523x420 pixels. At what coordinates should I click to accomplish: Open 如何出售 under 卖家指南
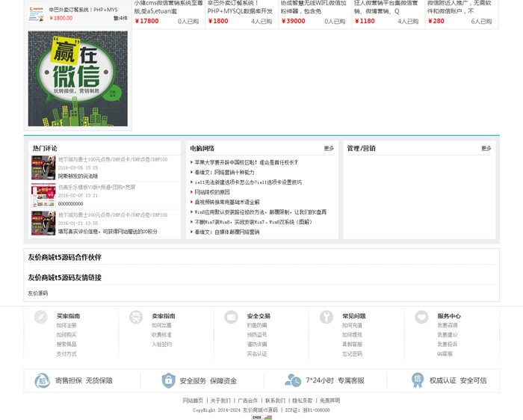(162, 325)
